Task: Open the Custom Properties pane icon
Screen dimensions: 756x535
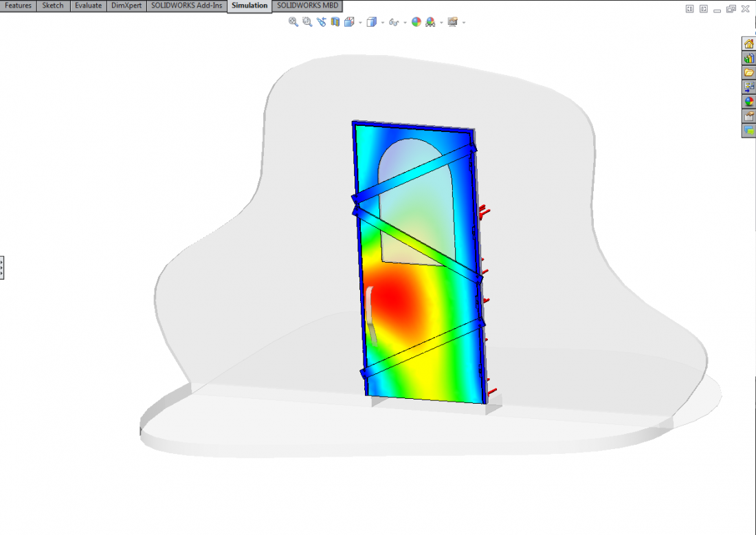Action: pos(748,116)
